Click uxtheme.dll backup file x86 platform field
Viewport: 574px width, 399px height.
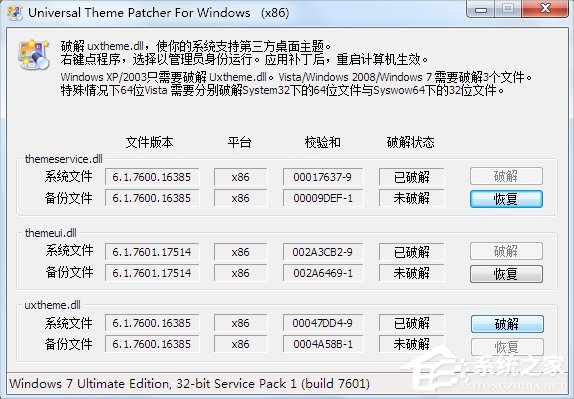(241, 344)
